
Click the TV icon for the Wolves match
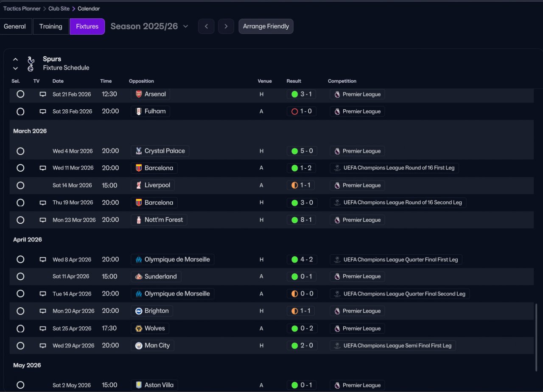point(43,328)
